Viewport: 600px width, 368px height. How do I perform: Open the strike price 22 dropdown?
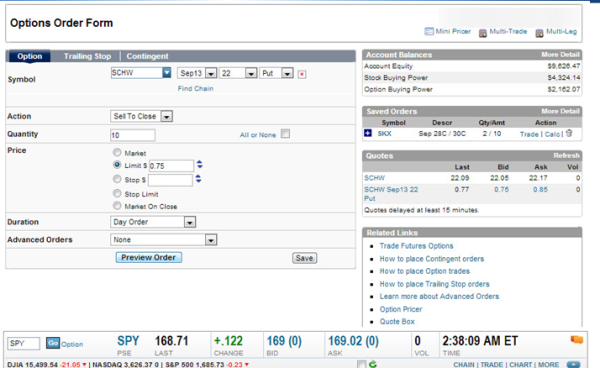[x=251, y=73]
